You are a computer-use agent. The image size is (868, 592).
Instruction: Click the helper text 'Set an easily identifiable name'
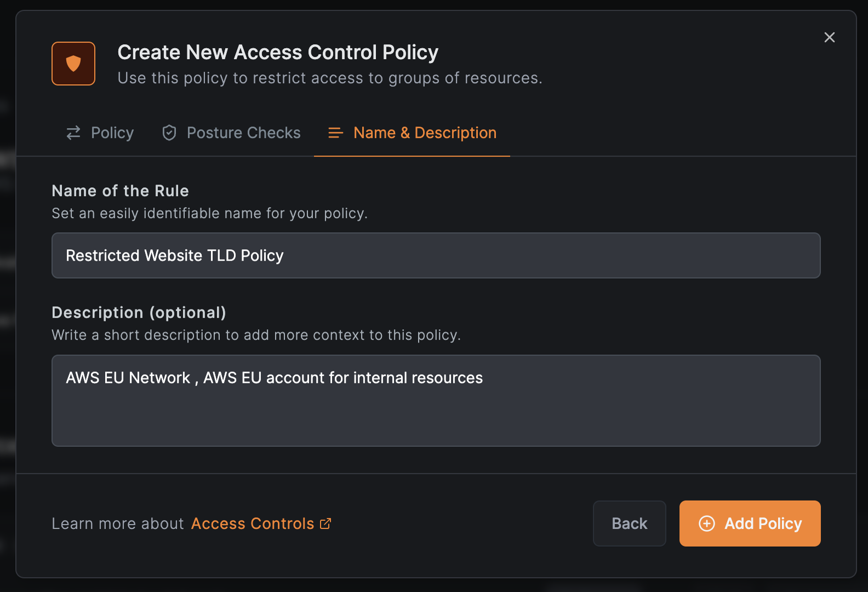click(x=209, y=213)
